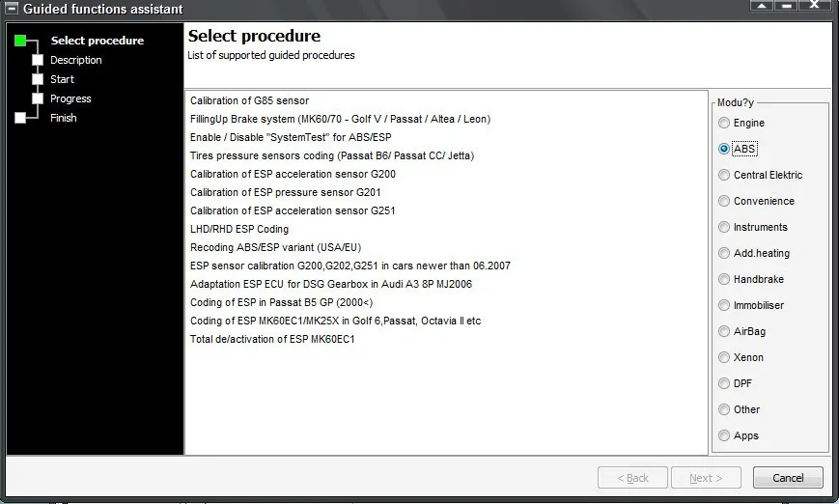Choose 'LHD/RHD ESP Coding' procedure
The image size is (839, 504).
(239, 229)
